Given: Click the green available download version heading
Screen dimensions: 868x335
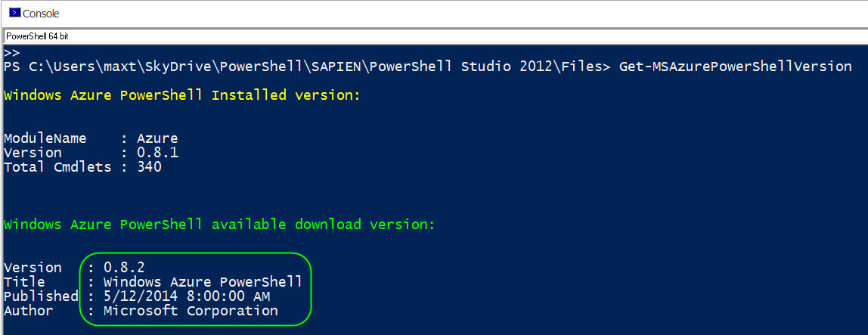Looking at the screenshot, I should click(219, 225).
